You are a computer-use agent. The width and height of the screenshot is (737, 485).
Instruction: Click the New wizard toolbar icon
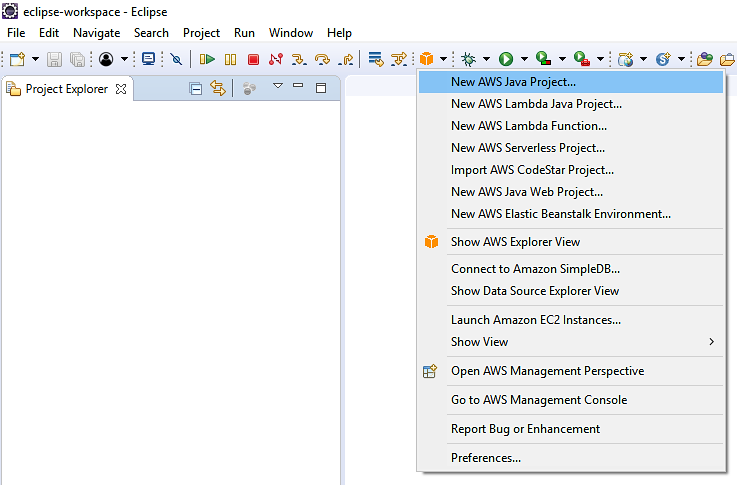click(x=17, y=59)
